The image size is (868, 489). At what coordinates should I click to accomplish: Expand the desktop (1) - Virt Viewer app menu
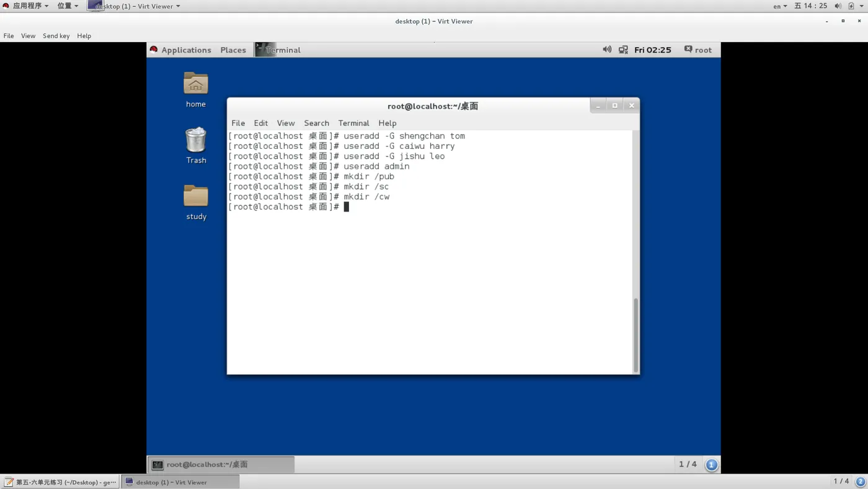(x=135, y=6)
